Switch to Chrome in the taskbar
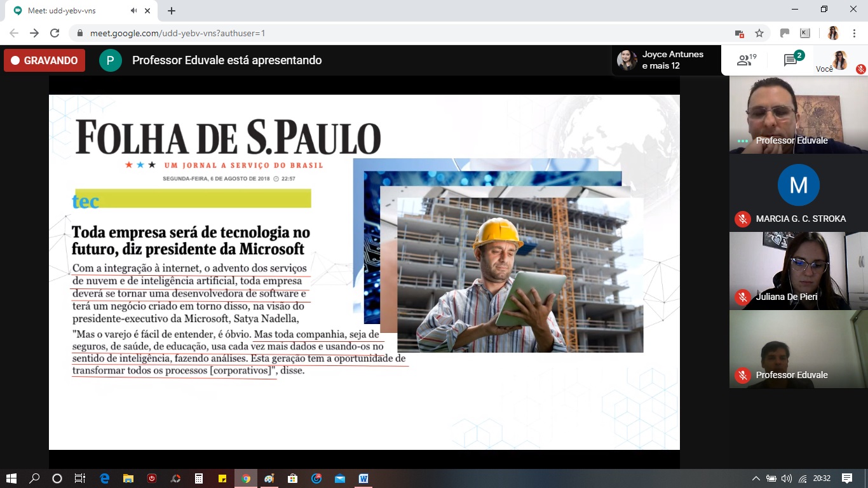This screenshot has width=868, height=488. point(246,478)
